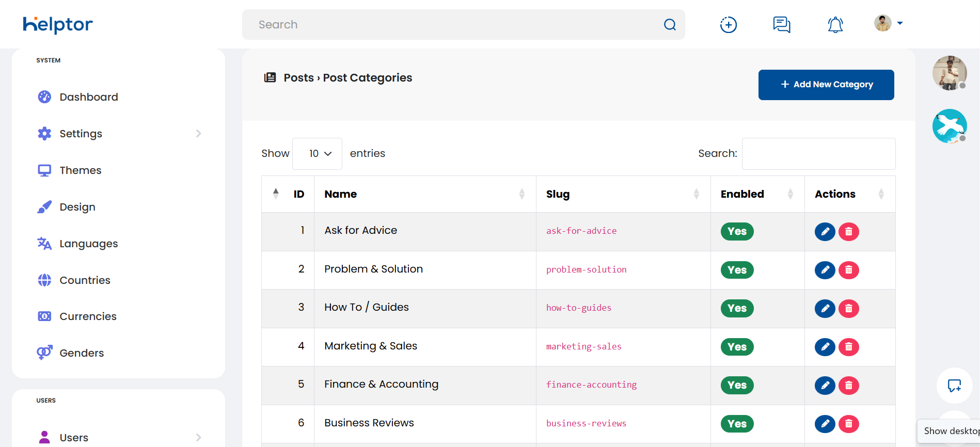Edit the Business Reviews category
Screen dimensions: 980x447
tap(825, 424)
